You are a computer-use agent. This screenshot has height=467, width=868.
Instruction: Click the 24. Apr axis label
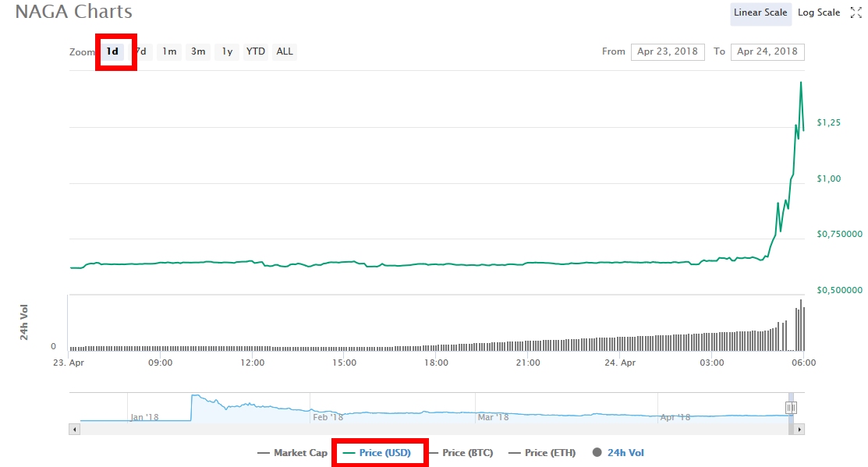point(619,363)
